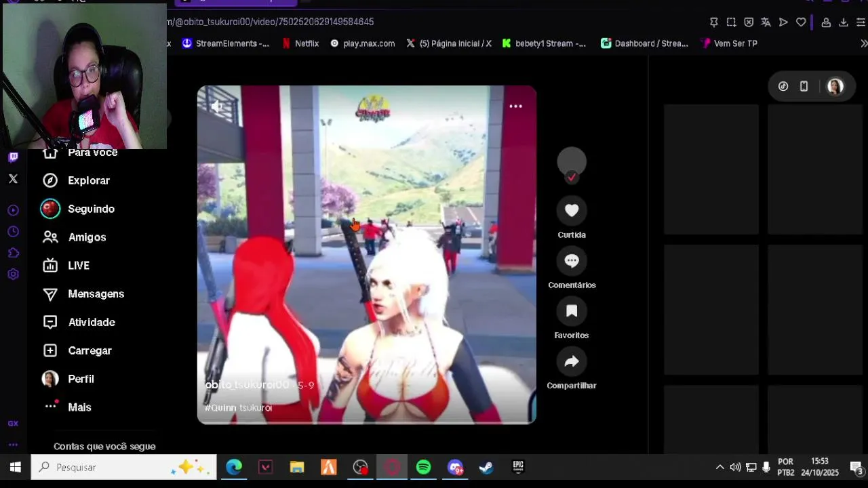
Task: Open the profile avatar menu at top right
Action: [x=835, y=87]
